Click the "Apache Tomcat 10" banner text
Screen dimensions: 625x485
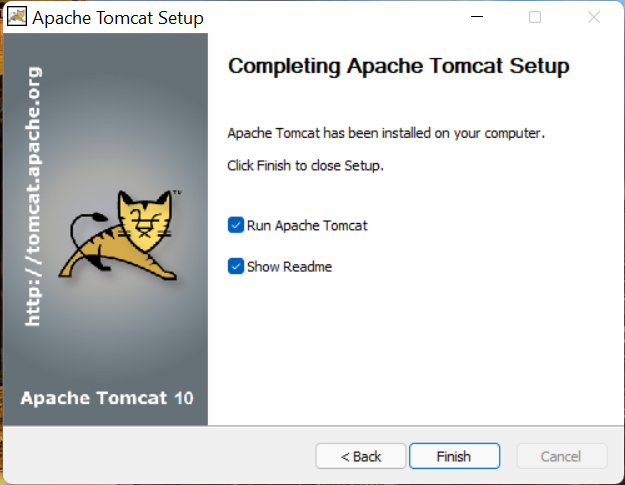(x=107, y=398)
